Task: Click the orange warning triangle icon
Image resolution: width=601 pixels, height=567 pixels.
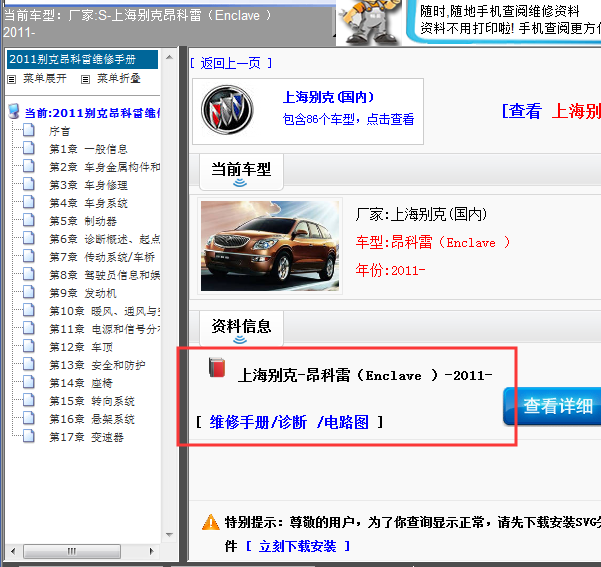Action: (x=210, y=522)
